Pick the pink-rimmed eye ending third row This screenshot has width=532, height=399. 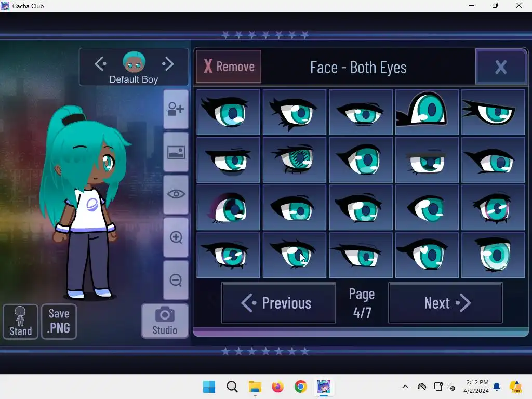click(493, 207)
